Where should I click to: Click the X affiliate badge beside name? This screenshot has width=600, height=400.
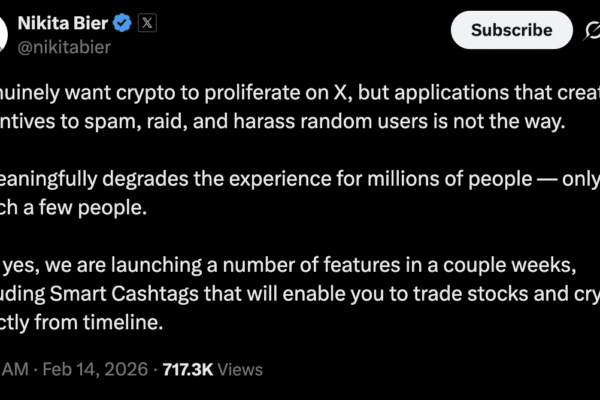click(150, 21)
